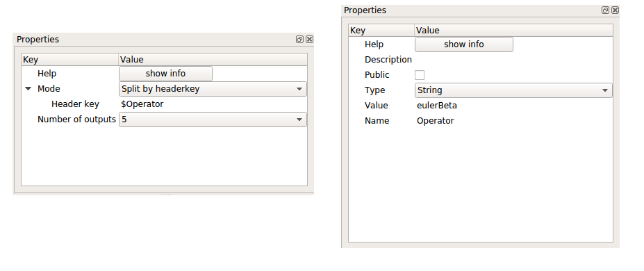
Task: Float the right Properties panel
Action: click(605, 10)
